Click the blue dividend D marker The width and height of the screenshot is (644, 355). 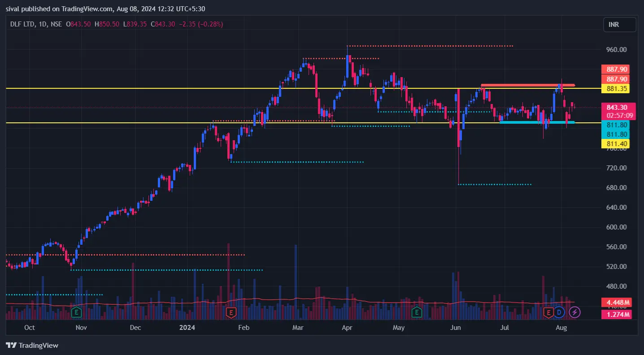click(x=559, y=312)
